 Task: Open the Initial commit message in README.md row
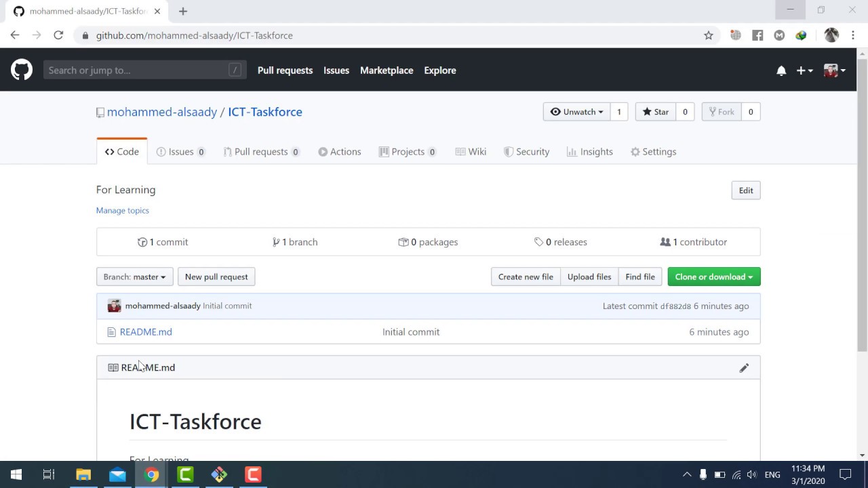(411, 331)
